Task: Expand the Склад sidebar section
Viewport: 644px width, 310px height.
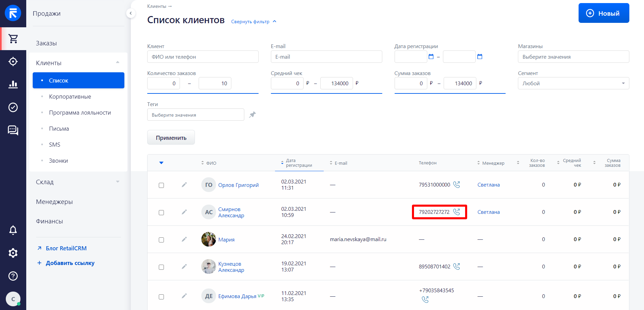Action: click(x=78, y=182)
